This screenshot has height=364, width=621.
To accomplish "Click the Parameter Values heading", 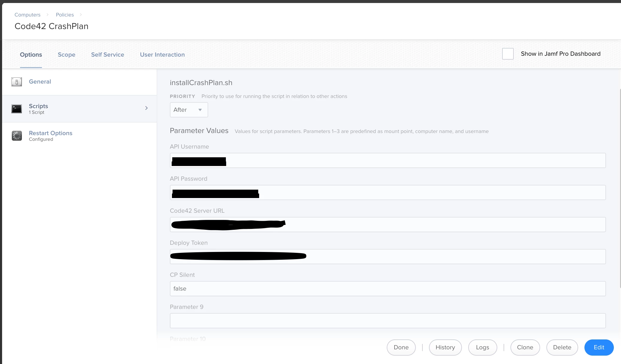I will 199,131.
